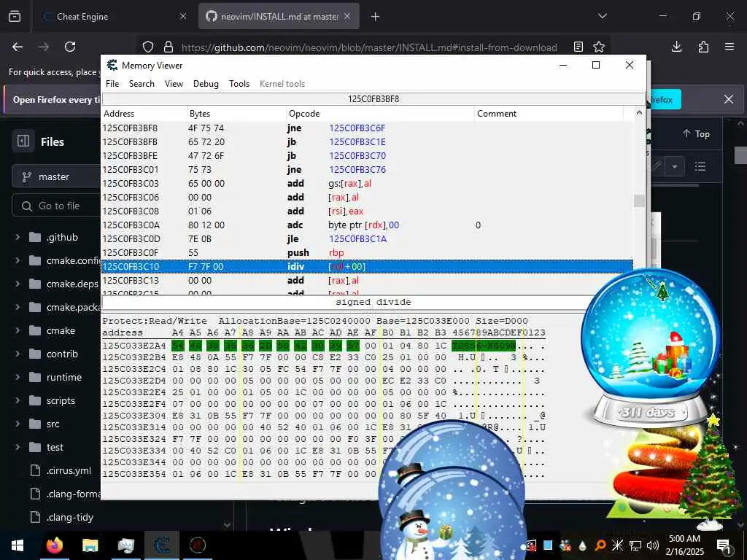The height and width of the screenshot is (560, 747).
Task: Open the Debug menu in Memory Viewer
Action: [x=206, y=84]
